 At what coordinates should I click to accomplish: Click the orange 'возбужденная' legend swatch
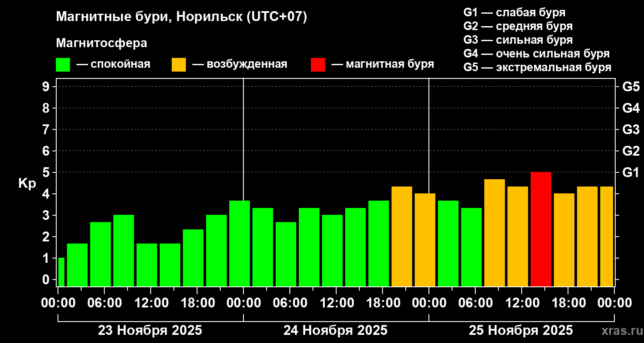click(179, 65)
